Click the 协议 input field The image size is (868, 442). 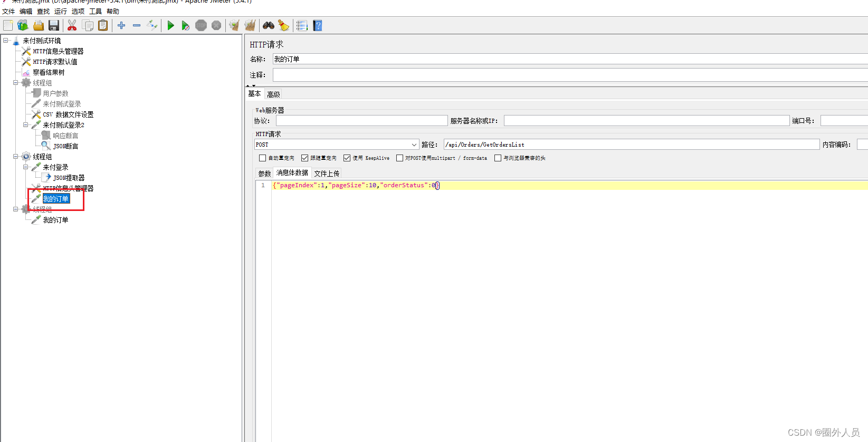361,121
